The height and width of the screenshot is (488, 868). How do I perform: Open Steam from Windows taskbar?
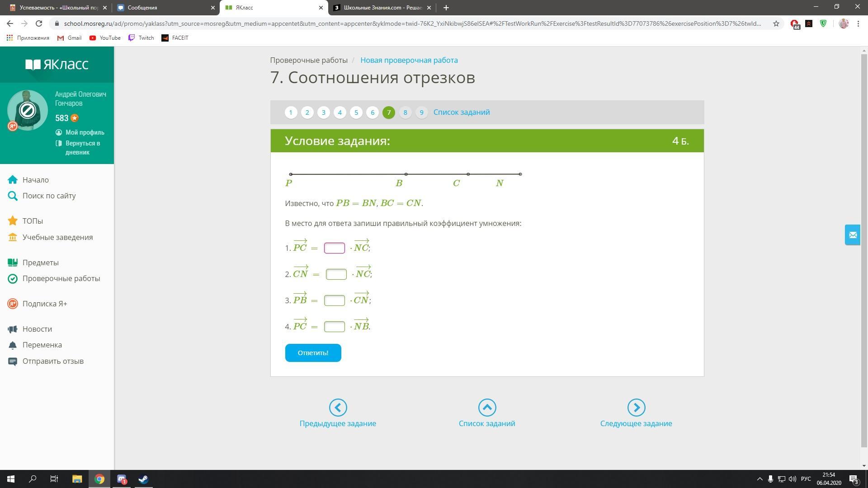pos(143,479)
